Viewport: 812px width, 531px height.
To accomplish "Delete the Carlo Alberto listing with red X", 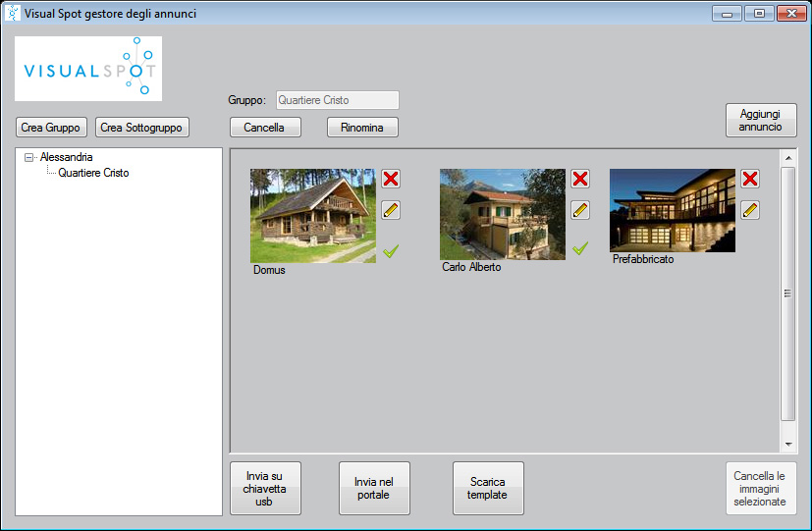I will pyautogui.click(x=580, y=179).
